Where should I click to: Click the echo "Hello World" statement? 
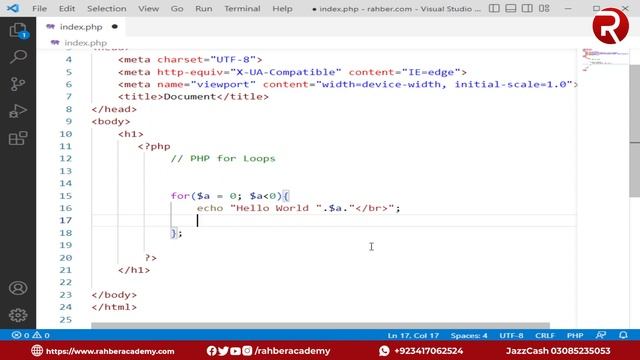[298, 208]
